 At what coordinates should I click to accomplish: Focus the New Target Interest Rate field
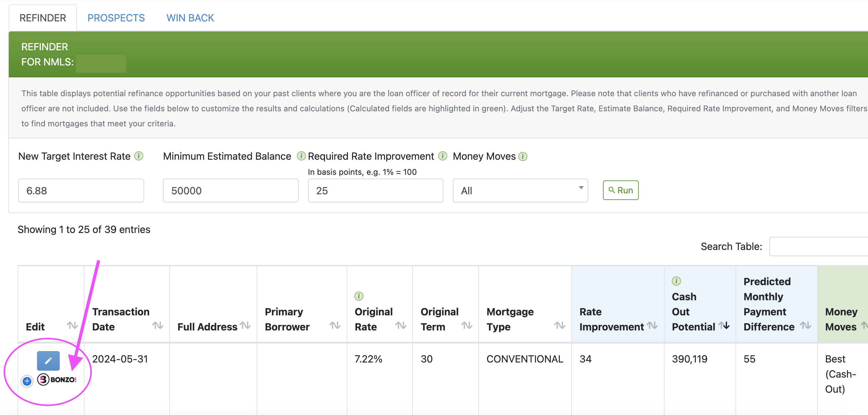pyautogui.click(x=81, y=191)
